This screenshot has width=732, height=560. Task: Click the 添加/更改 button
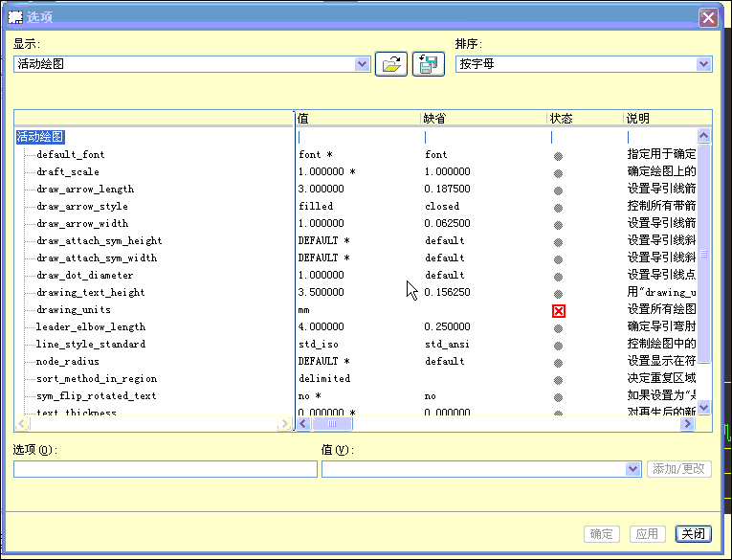point(678,469)
